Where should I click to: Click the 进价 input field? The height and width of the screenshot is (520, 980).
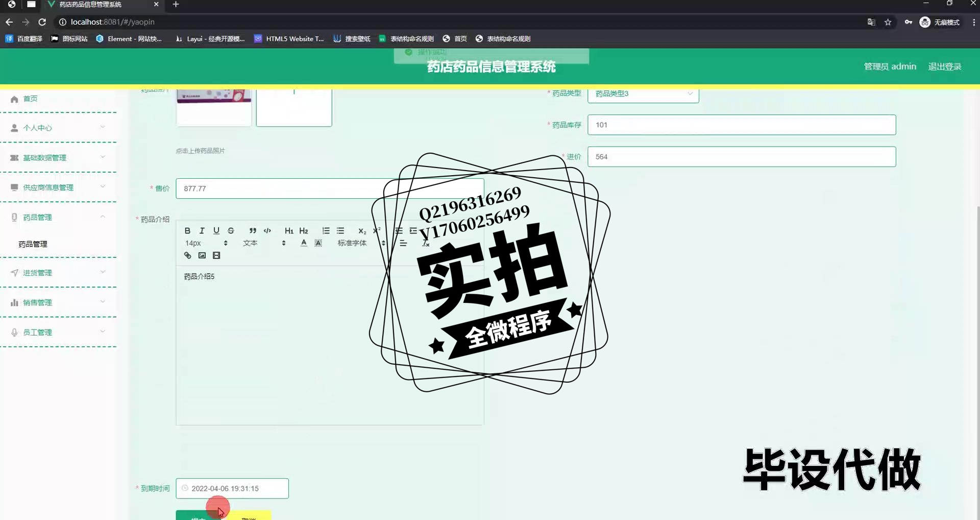[742, 157]
